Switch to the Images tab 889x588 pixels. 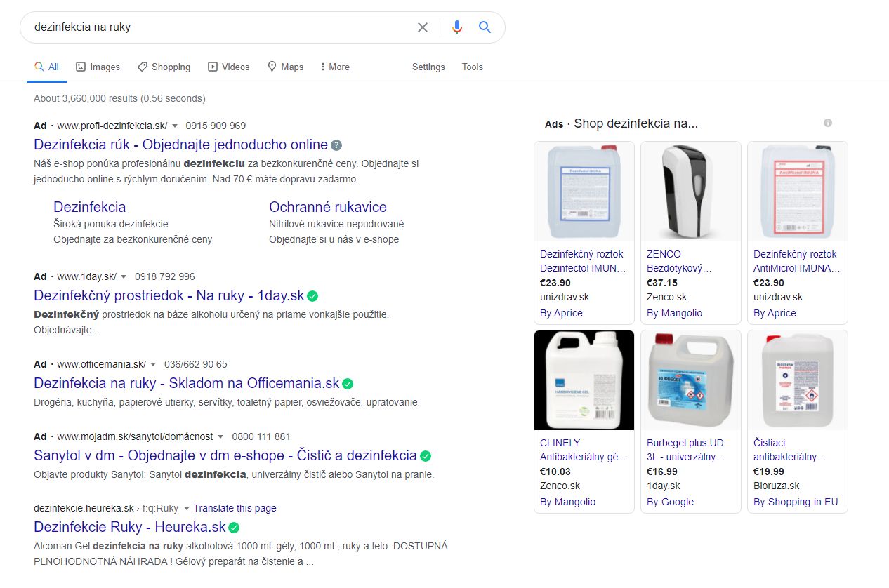(98, 67)
